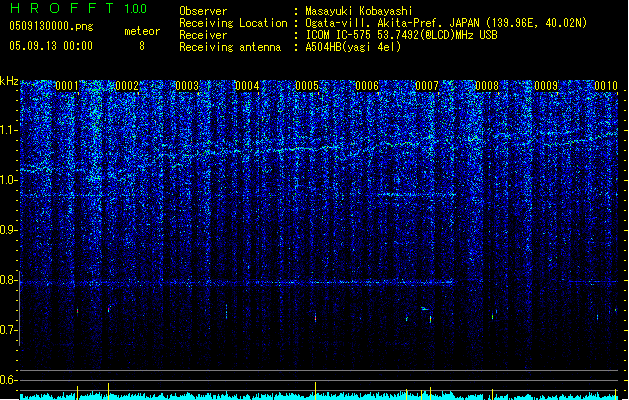The height and width of the screenshot is (400, 629).
Task: Click time marker 0002
Action: (127, 85)
